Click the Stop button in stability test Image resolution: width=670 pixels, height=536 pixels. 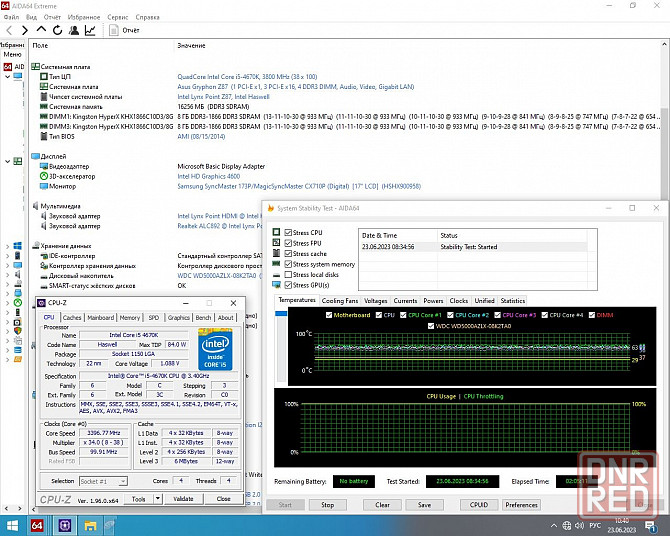326,505
